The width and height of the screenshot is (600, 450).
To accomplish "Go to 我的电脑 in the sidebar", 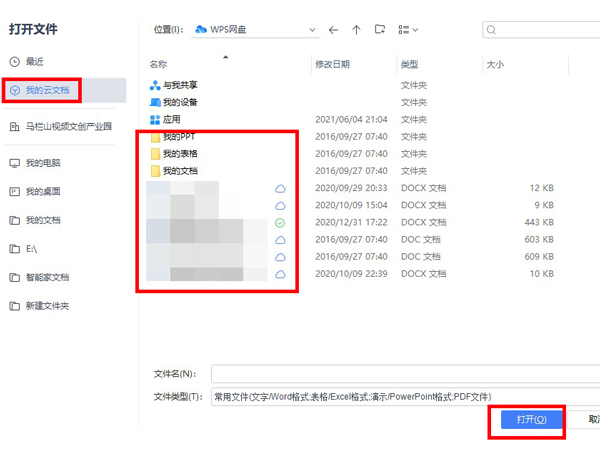I will pos(43,163).
